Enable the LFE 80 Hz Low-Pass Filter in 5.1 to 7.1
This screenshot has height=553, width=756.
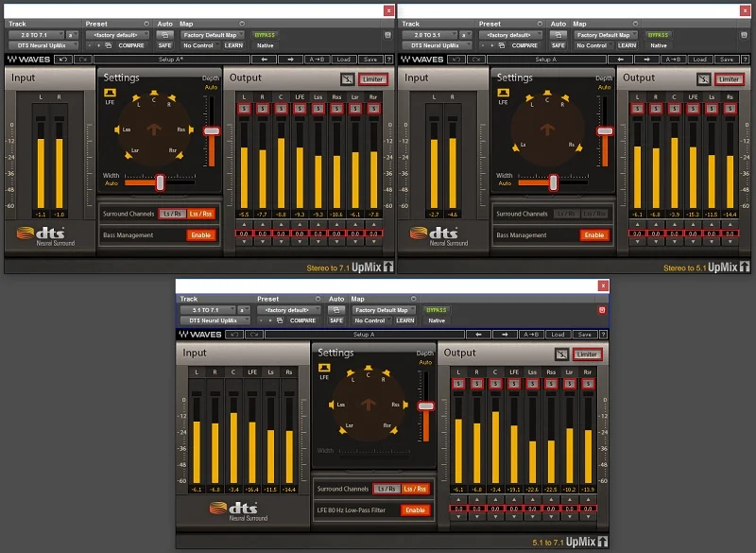415,510
